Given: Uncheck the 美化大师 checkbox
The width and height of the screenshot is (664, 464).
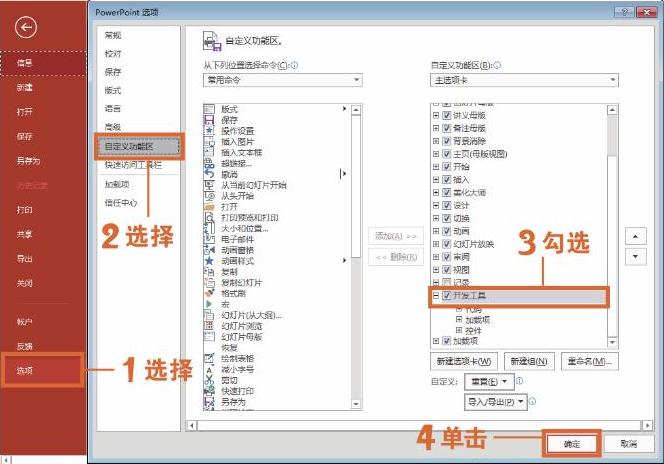Looking at the screenshot, I should point(447,193).
